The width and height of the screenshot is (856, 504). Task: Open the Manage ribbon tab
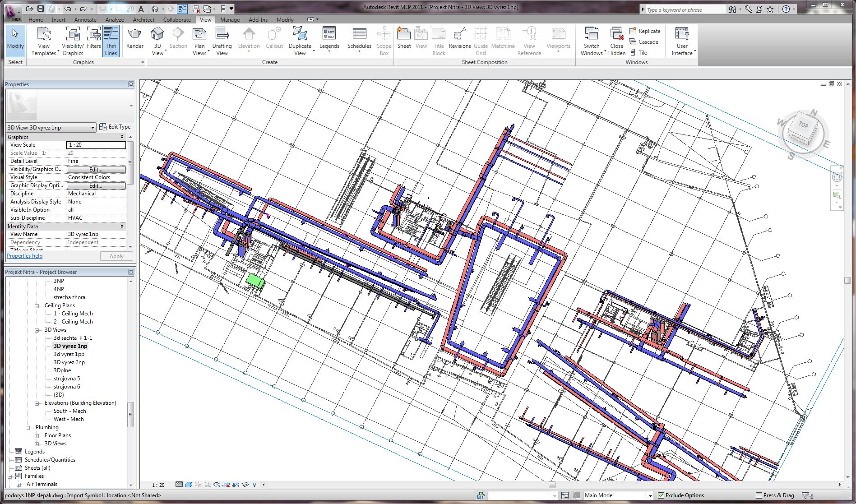[230, 20]
